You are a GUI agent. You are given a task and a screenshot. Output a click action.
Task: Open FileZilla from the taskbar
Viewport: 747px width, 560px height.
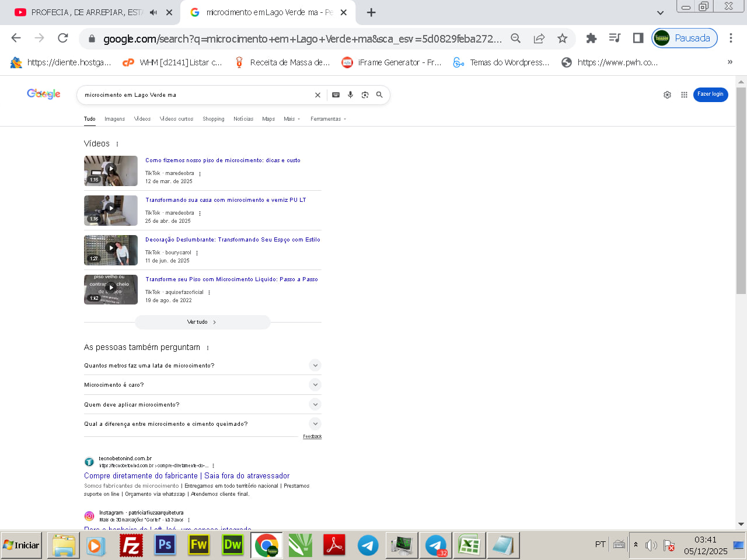[x=131, y=545]
